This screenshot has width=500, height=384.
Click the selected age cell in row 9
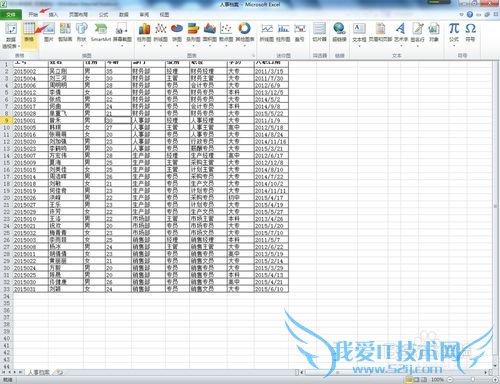[118, 120]
